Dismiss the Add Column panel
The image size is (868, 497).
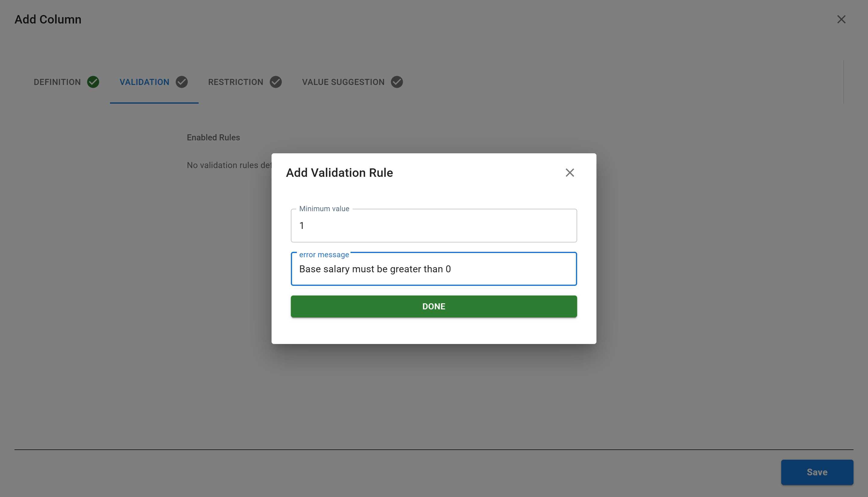(x=841, y=20)
